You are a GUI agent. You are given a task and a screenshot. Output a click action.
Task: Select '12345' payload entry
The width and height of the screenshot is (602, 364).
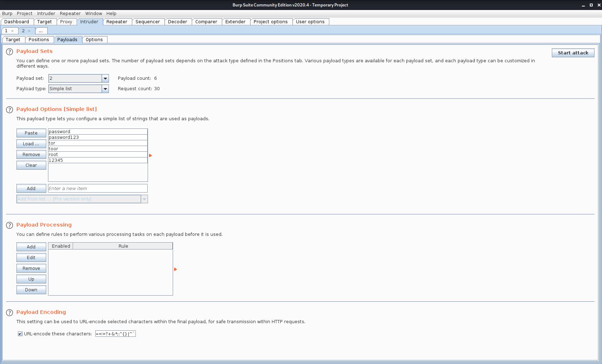(x=98, y=160)
